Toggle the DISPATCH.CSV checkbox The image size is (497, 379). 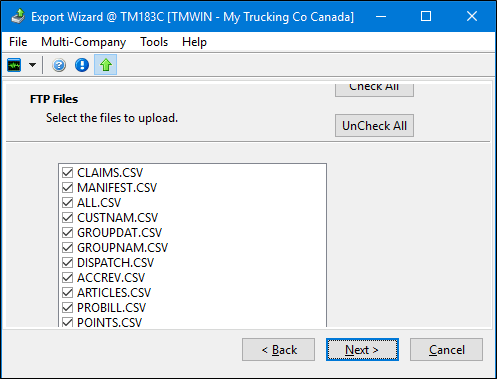(67, 263)
